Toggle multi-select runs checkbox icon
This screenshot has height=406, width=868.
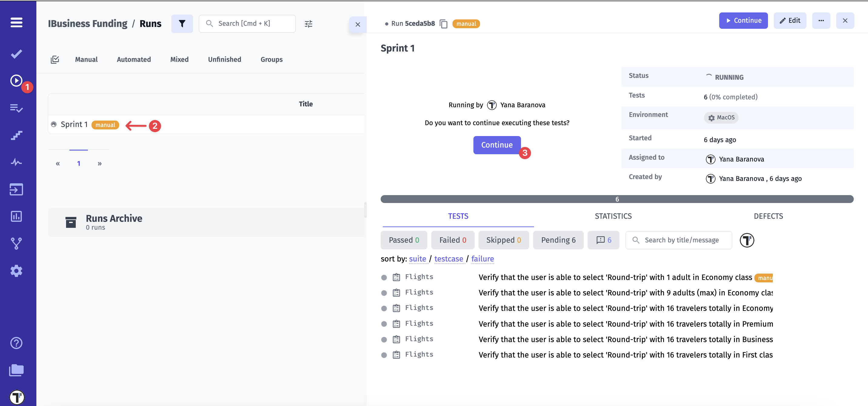tap(55, 60)
